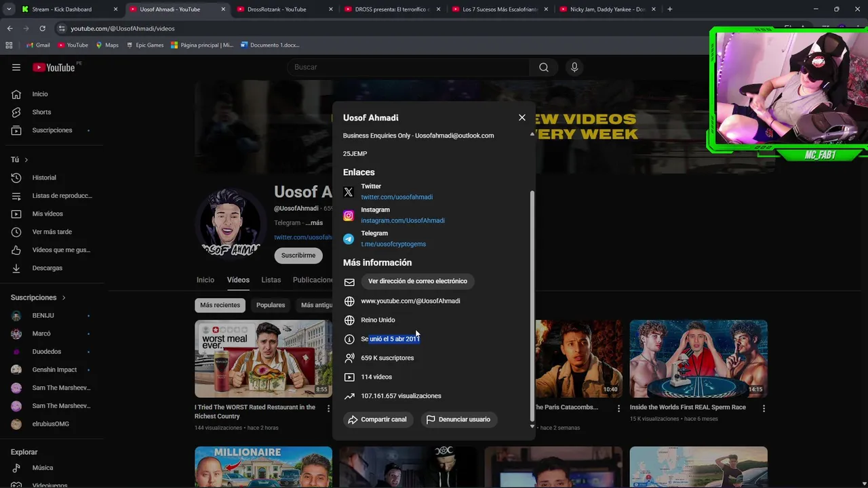This screenshot has height=488, width=868.
Task: Close the Uosof Ahmadi info dialog
Action: pos(522,118)
